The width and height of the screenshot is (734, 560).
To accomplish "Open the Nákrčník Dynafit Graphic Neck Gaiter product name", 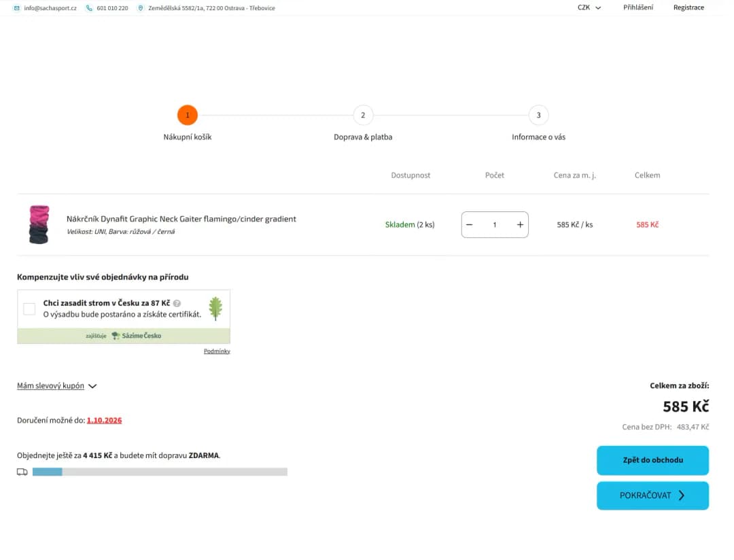I will tap(181, 219).
